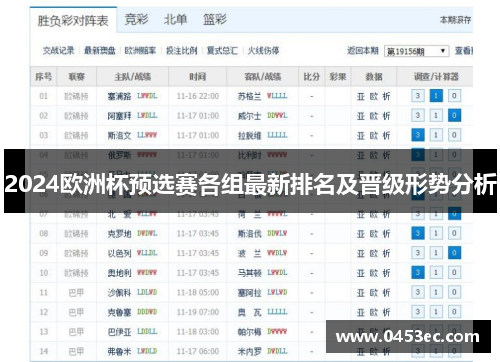The height and width of the screenshot is (362, 500).
Task: Open the 欧洲赔率 link
Action: coord(140,51)
